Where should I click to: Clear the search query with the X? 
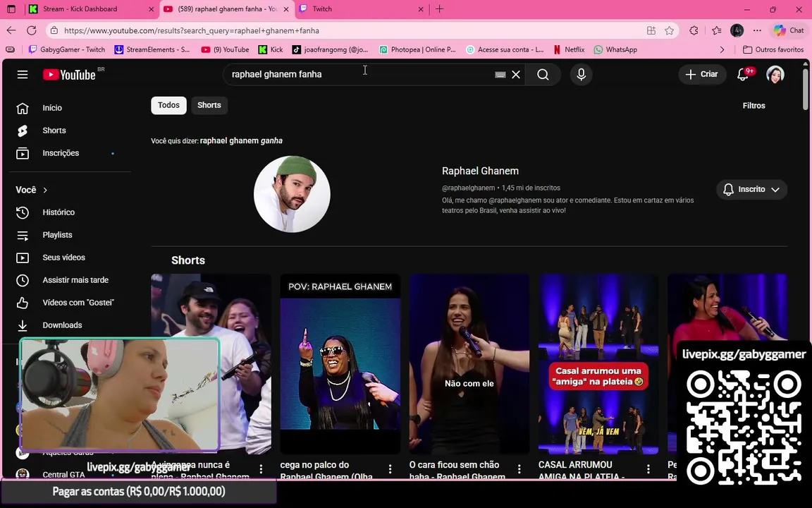tap(516, 75)
